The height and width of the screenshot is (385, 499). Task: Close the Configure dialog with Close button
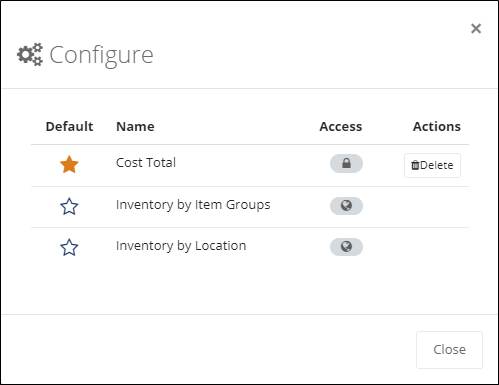[449, 350]
